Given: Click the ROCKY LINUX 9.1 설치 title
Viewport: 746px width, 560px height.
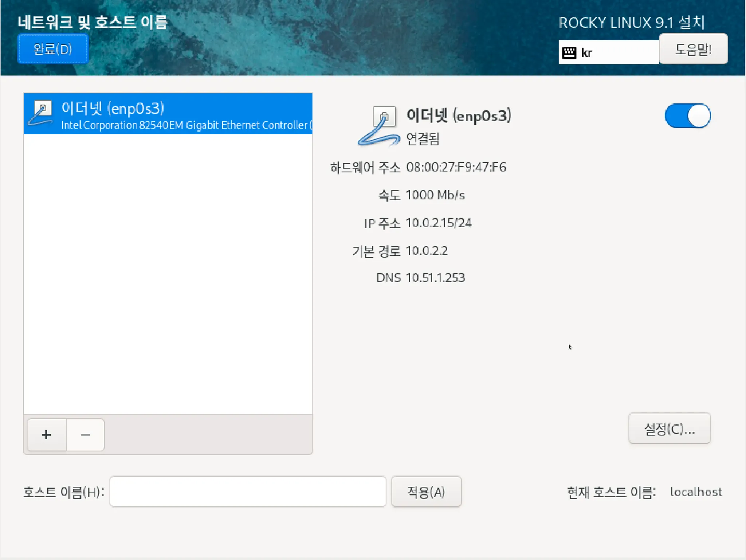Looking at the screenshot, I should [632, 23].
